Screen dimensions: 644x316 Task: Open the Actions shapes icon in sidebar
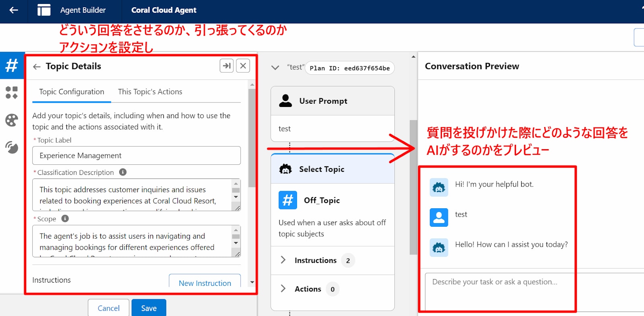12,92
